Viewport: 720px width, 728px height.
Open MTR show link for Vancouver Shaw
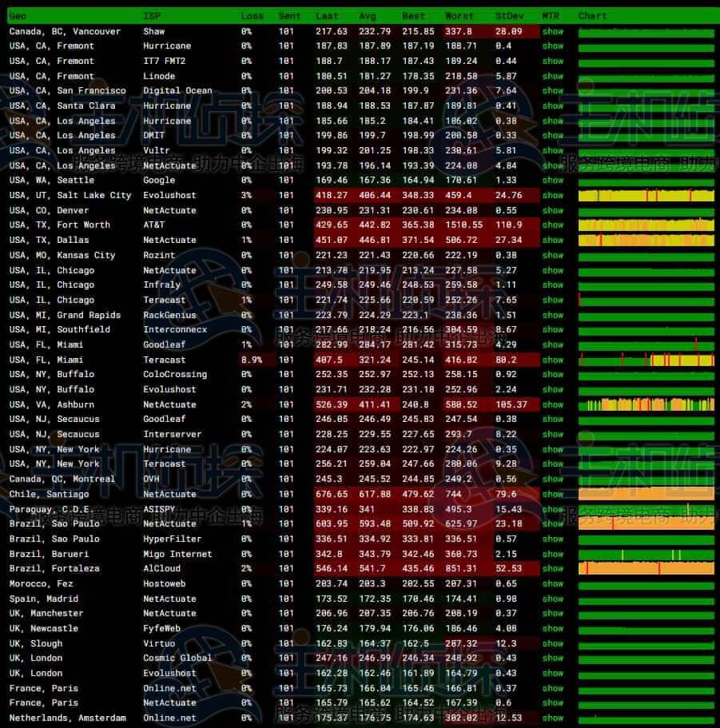point(552,31)
